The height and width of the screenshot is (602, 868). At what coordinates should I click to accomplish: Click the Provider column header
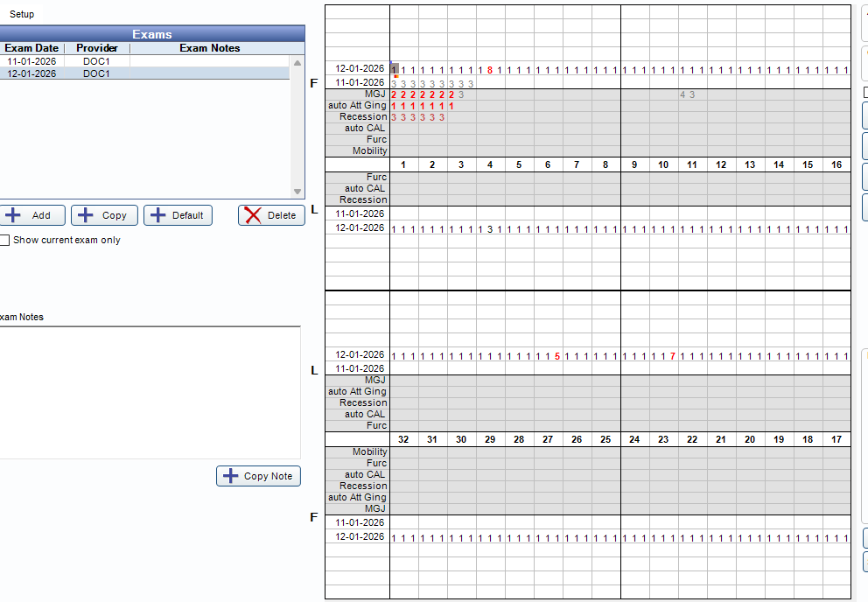97,48
